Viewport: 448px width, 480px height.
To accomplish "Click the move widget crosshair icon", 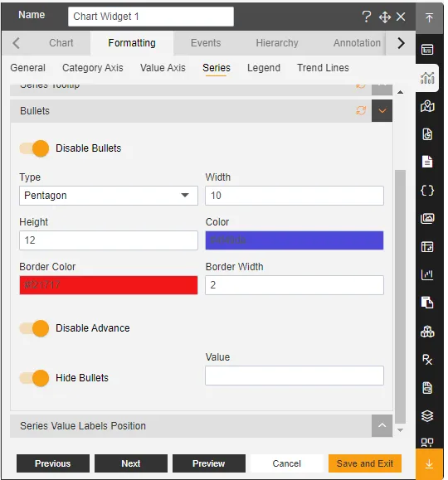I will pos(385,17).
